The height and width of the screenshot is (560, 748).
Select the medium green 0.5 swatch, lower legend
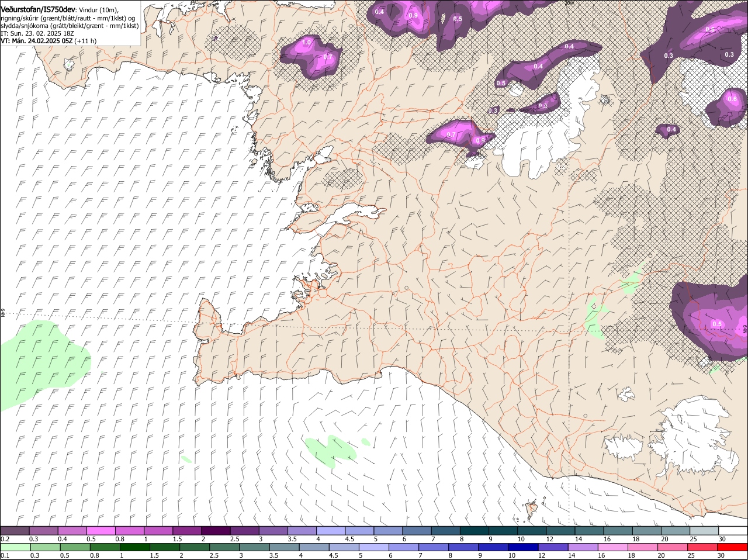75,547
